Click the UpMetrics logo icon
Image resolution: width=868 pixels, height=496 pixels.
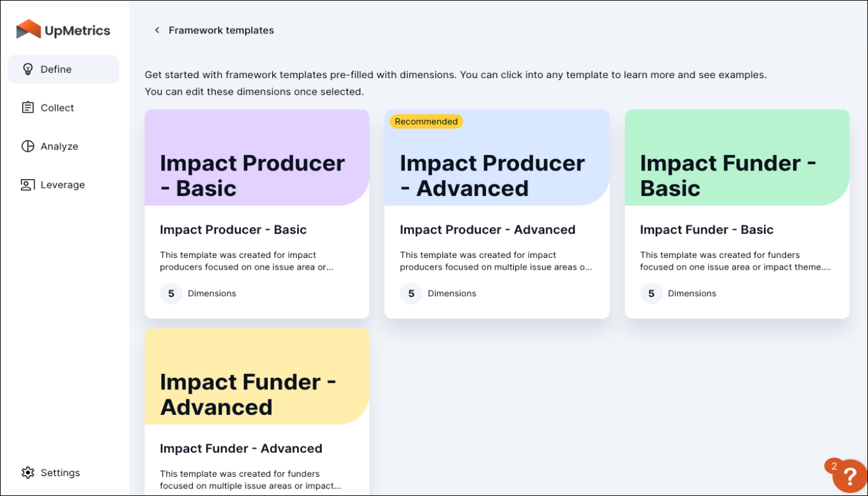(29, 29)
